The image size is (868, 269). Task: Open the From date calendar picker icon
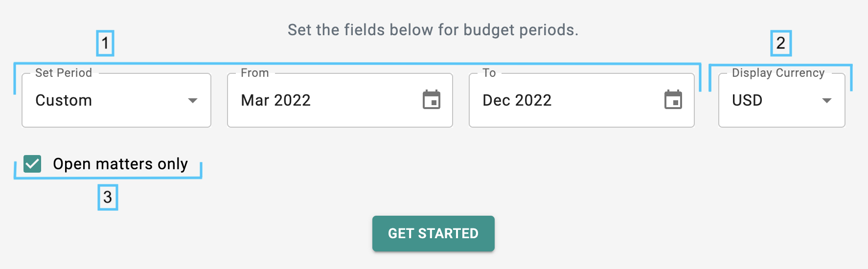[x=432, y=100]
